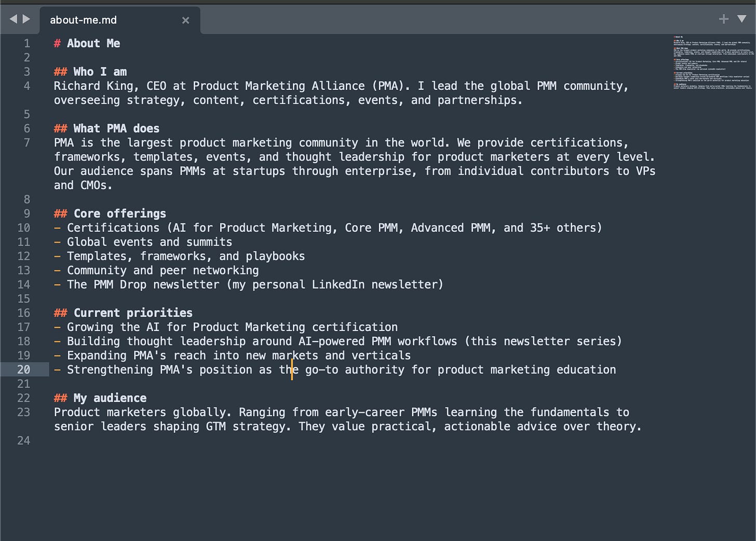Click the 'Richard King, CEO' line
This screenshot has height=541, width=756.
(x=341, y=86)
